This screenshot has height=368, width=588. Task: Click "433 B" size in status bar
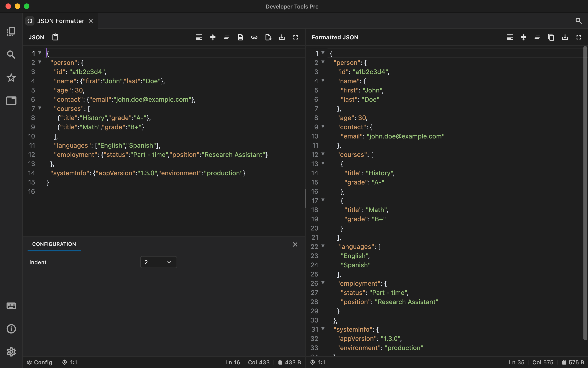(290, 362)
